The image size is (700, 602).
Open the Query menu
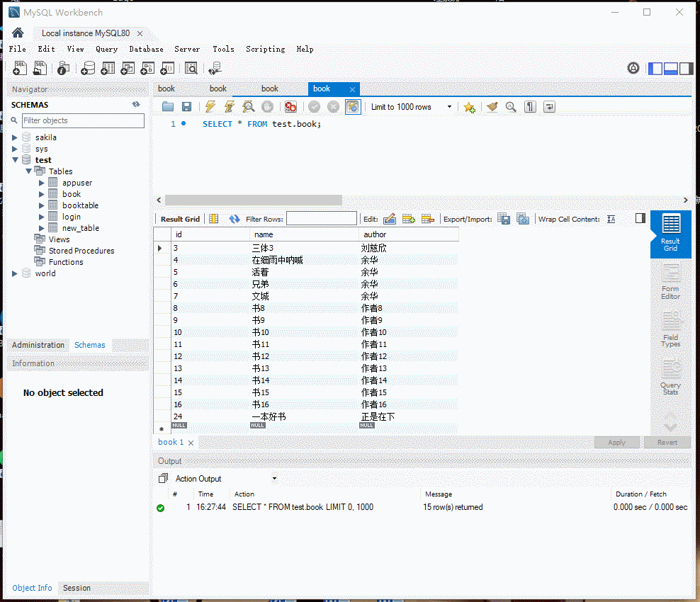pyautogui.click(x=107, y=49)
